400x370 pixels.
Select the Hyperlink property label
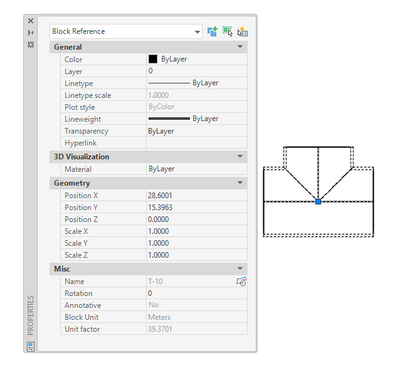point(81,143)
